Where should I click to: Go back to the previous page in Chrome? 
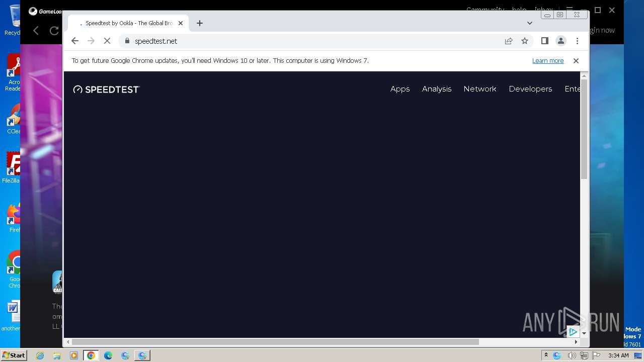(75, 41)
